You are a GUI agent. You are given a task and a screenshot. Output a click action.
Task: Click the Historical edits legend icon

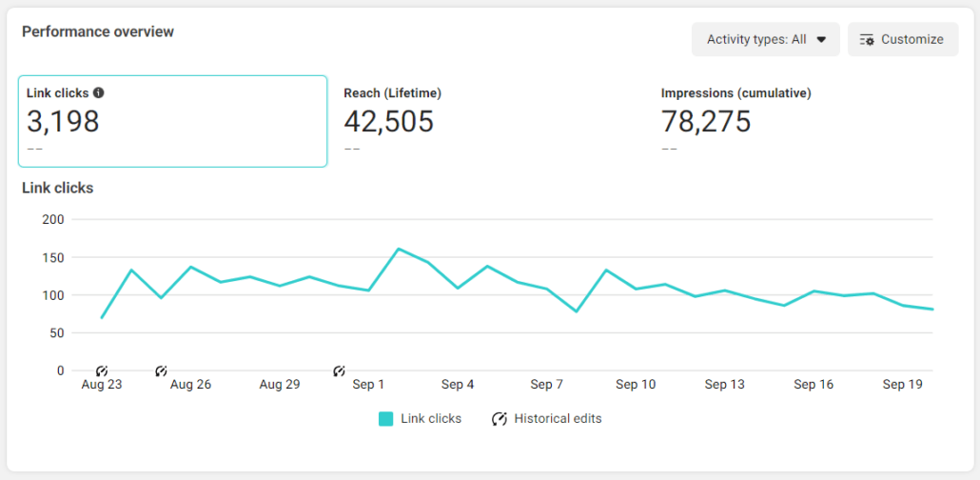pos(500,419)
